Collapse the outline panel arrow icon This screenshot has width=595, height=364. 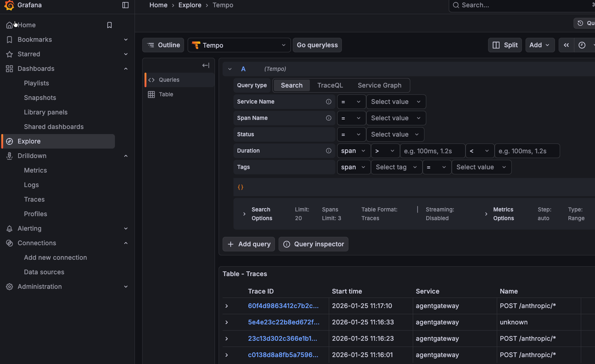point(205,65)
